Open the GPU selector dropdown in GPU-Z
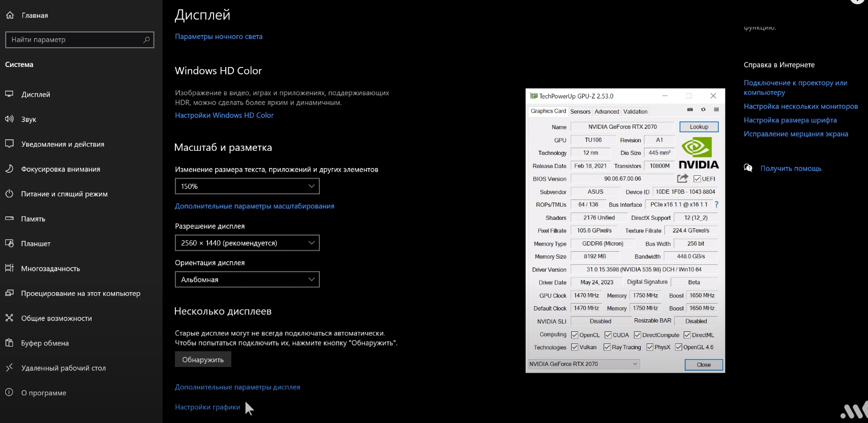The width and height of the screenshot is (868, 423). 584,364
